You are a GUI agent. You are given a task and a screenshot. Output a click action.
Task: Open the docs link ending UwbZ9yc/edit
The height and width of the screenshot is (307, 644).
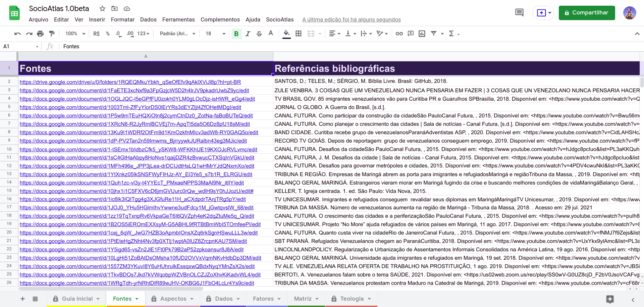click(x=134, y=90)
